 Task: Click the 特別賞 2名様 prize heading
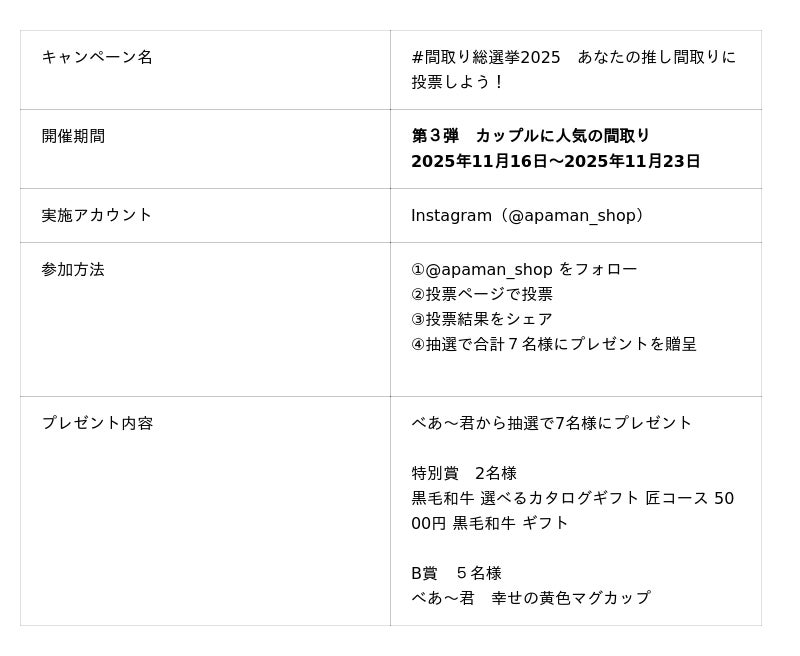[464, 473]
